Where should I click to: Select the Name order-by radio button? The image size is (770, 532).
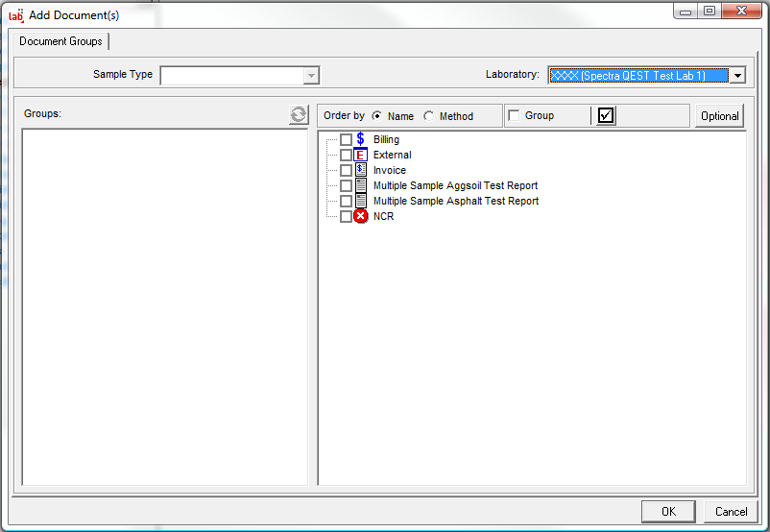tap(376, 116)
